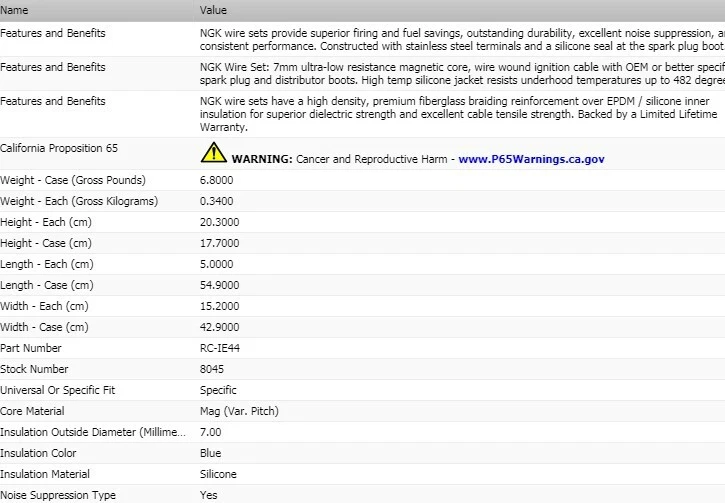Click the stock number value 8045
The image size is (725, 503).
[x=212, y=369]
